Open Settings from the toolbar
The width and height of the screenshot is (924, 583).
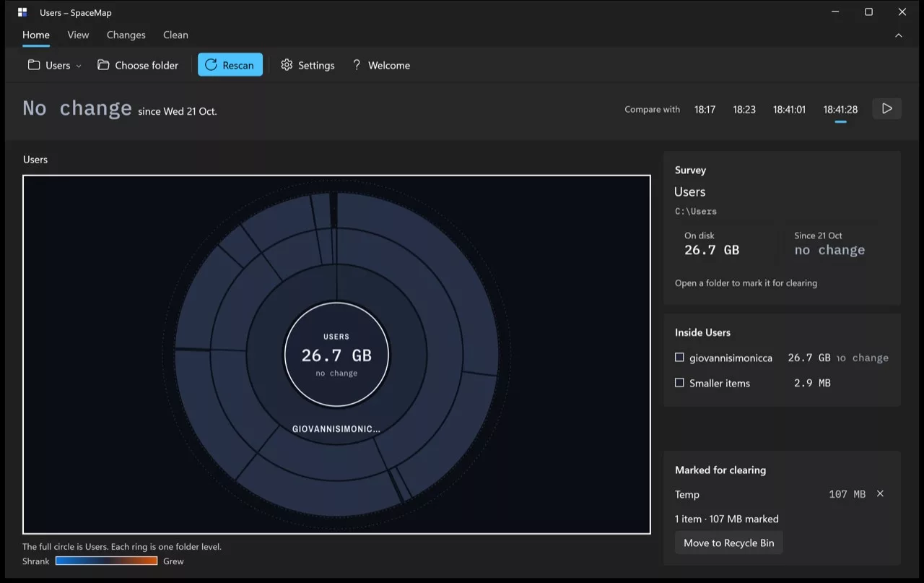pyautogui.click(x=308, y=65)
